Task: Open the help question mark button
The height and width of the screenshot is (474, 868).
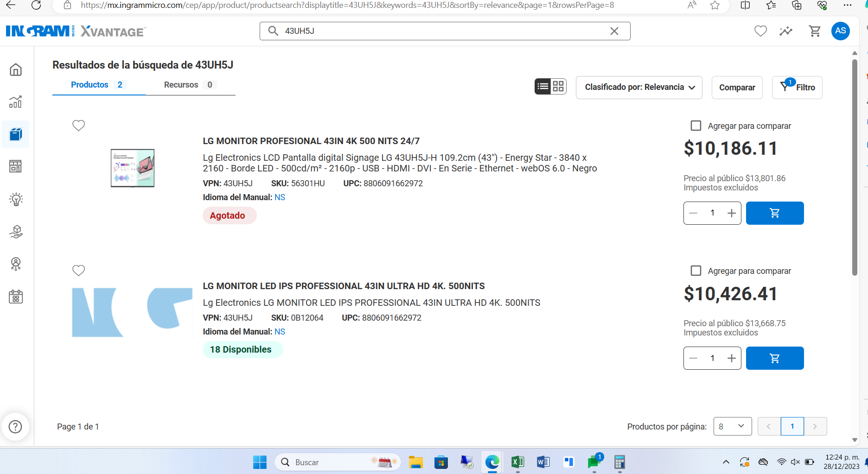Action: tap(15, 427)
